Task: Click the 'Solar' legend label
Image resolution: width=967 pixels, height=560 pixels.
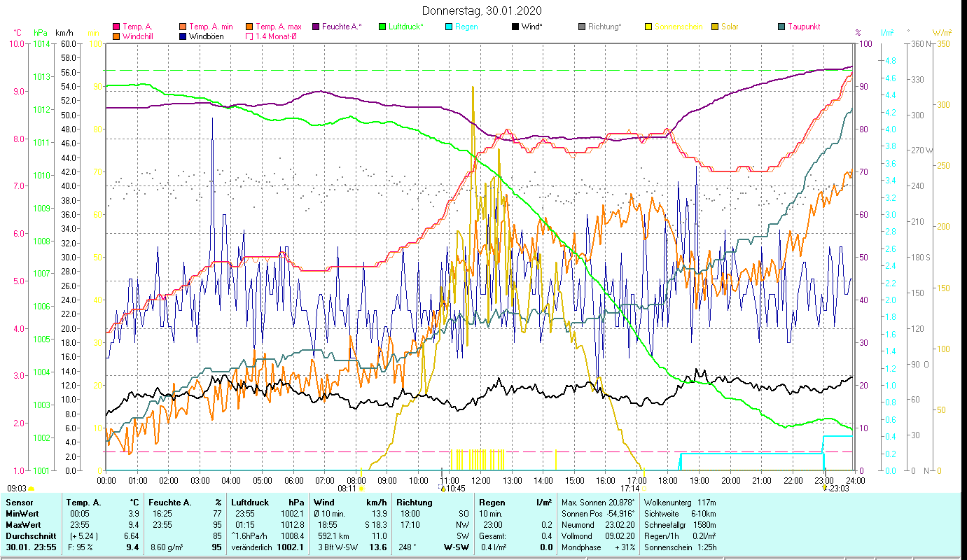Action: click(x=730, y=27)
